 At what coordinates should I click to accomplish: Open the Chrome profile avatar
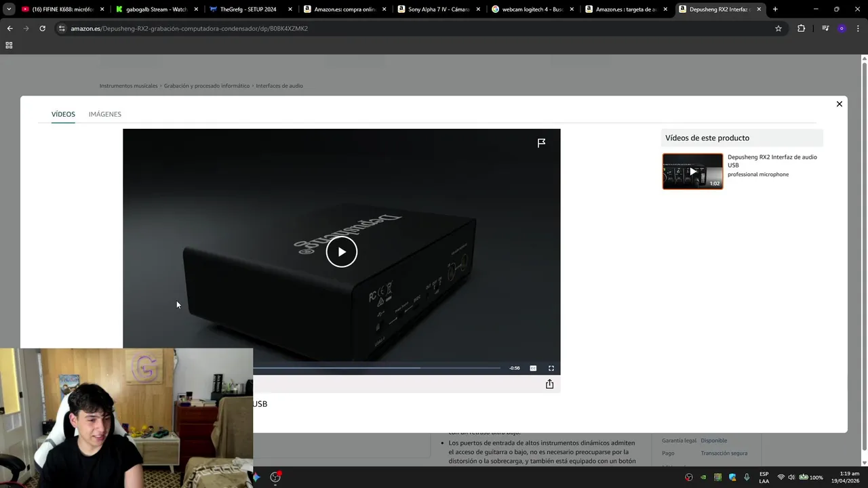842,28
